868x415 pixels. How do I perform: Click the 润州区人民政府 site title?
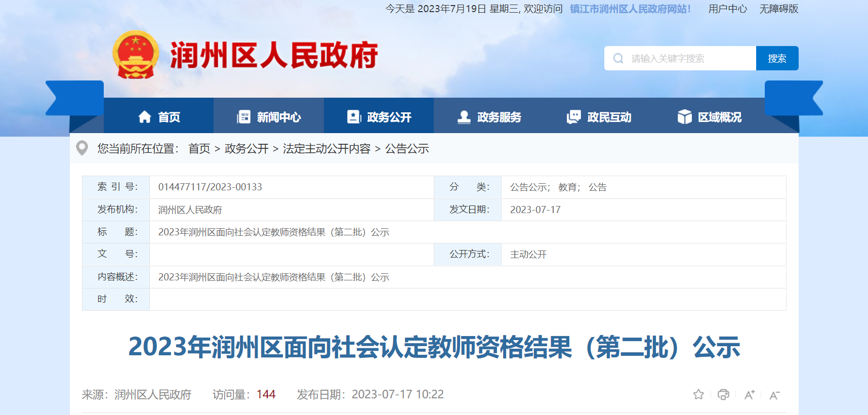[x=274, y=55]
